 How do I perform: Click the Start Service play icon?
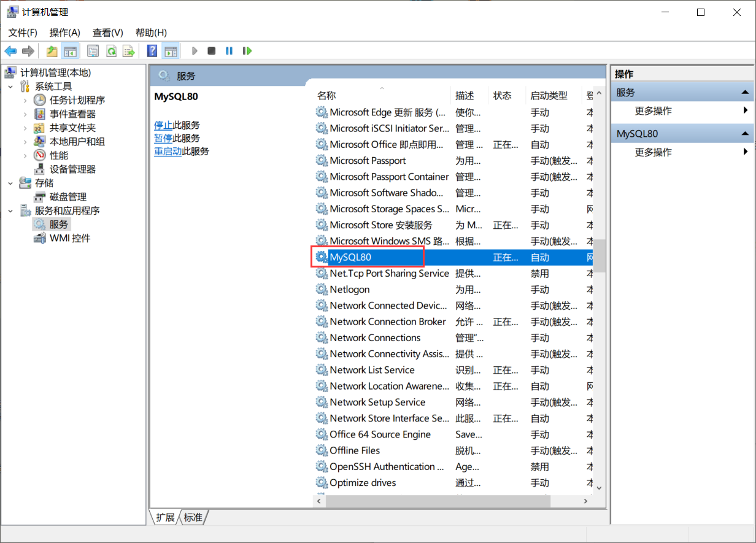click(195, 51)
